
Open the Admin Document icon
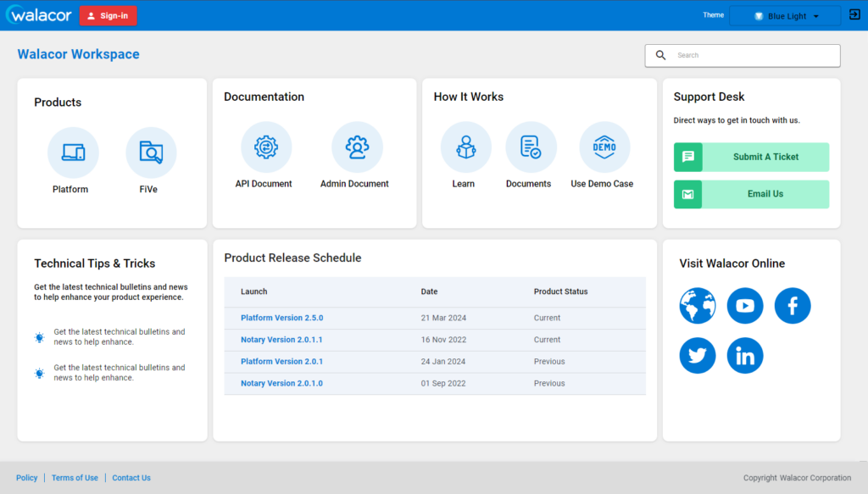click(x=357, y=147)
